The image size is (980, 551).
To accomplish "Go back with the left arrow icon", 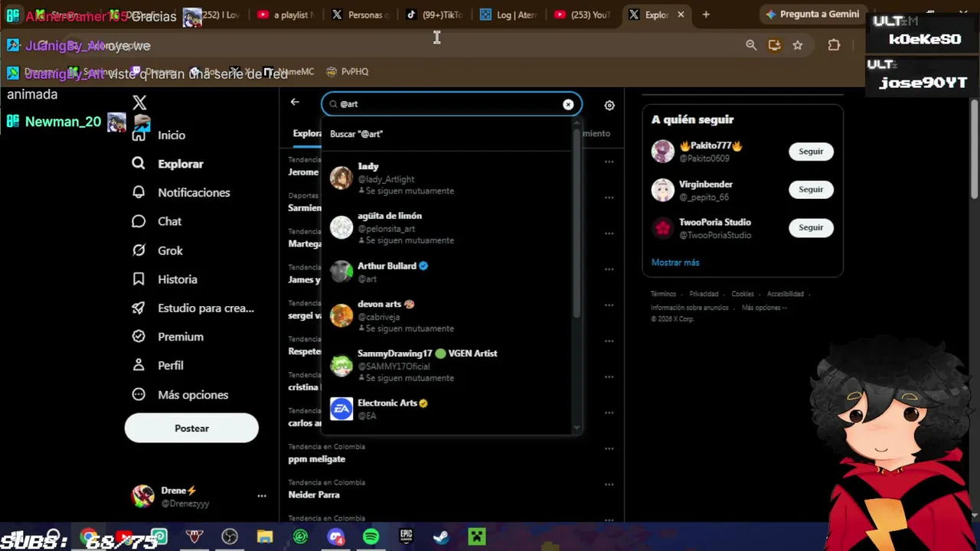I will [x=295, y=102].
